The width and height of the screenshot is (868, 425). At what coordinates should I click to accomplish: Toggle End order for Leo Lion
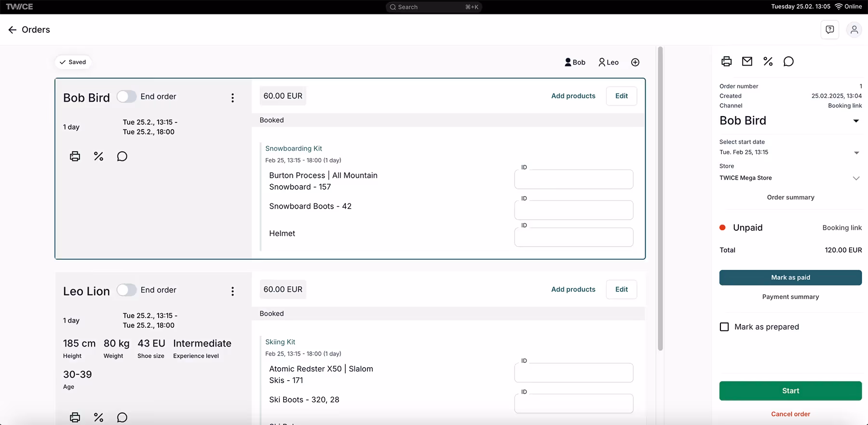(x=126, y=290)
